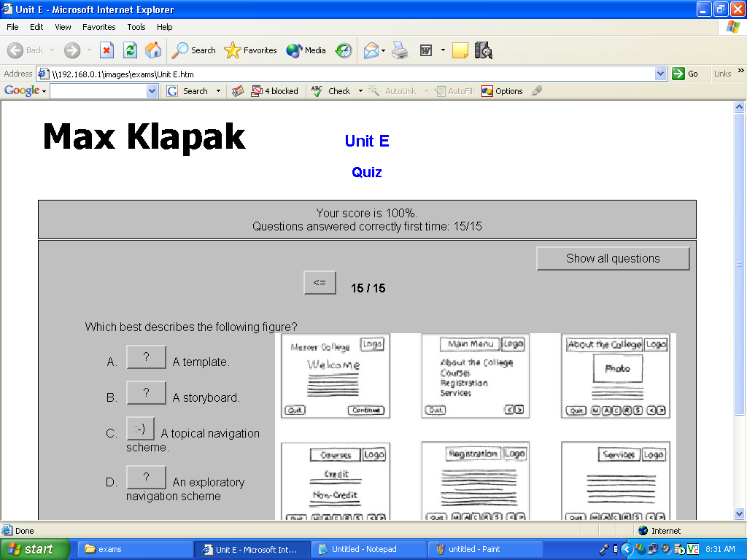Screen dimensions: 747x560
Task: Open the Favorites menu
Action: [x=98, y=27]
